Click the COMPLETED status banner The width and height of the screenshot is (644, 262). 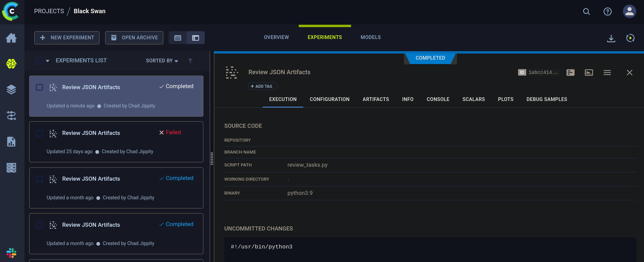pyautogui.click(x=430, y=58)
